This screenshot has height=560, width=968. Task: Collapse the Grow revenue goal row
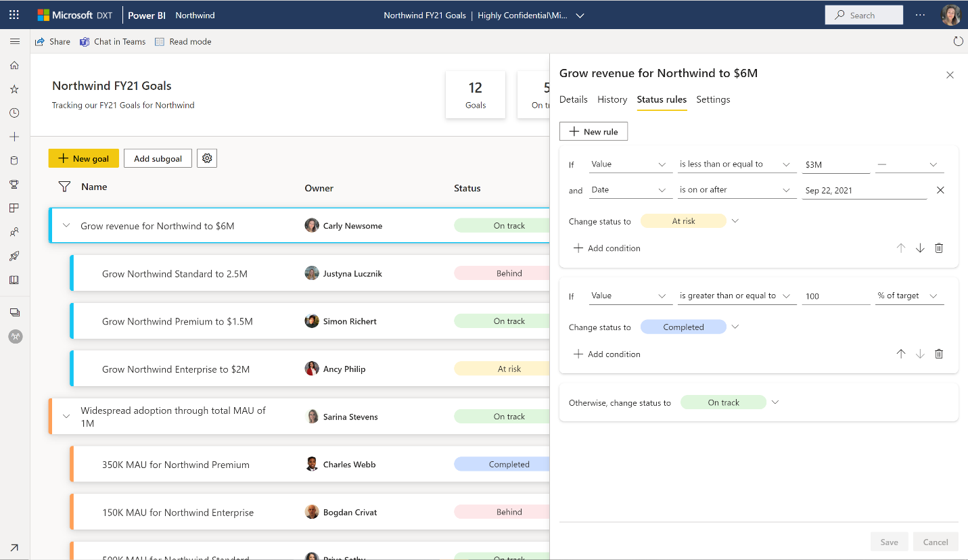[x=66, y=226]
